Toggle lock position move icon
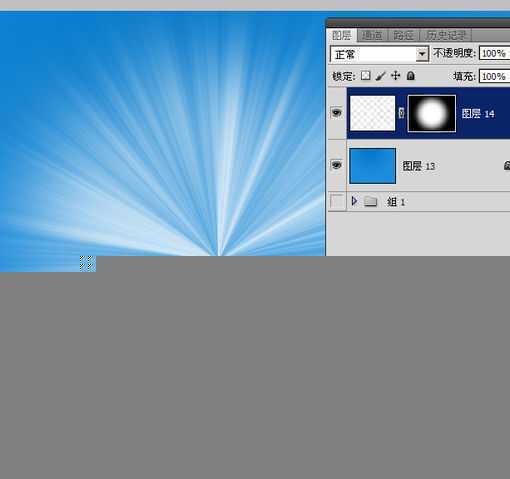 click(x=395, y=76)
